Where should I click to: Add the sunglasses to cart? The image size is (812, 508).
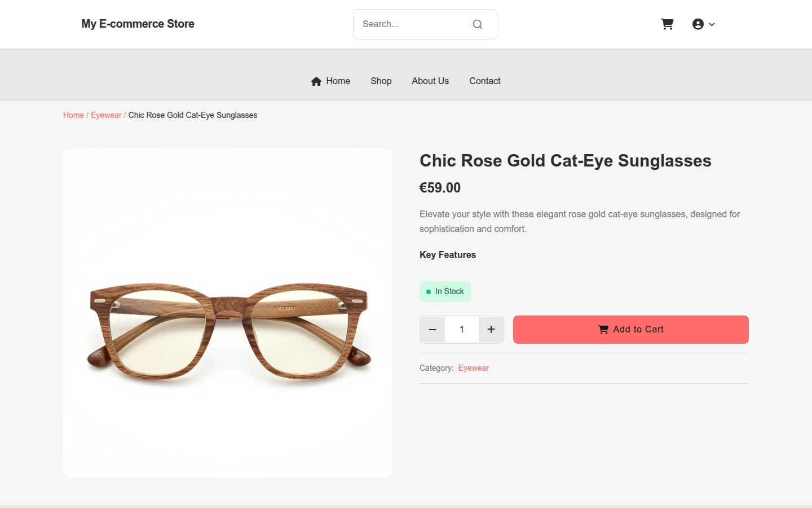coord(631,330)
